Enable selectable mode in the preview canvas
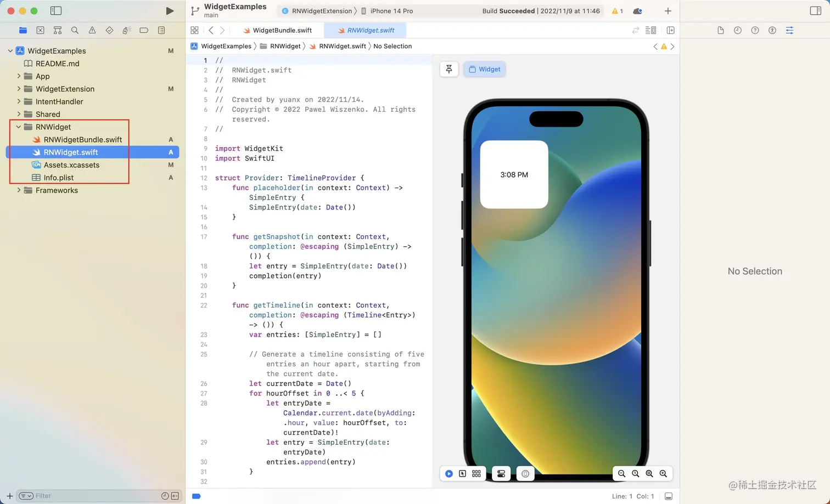Viewport: 830px width, 504px height. point(463,473)
